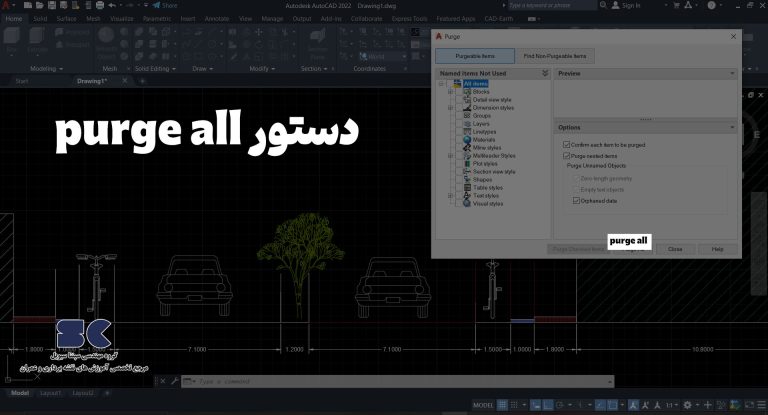The height and width of the screenshot is (415, 768).
Task: Check the All items checkbox in Purge tree
Action: 450,84
